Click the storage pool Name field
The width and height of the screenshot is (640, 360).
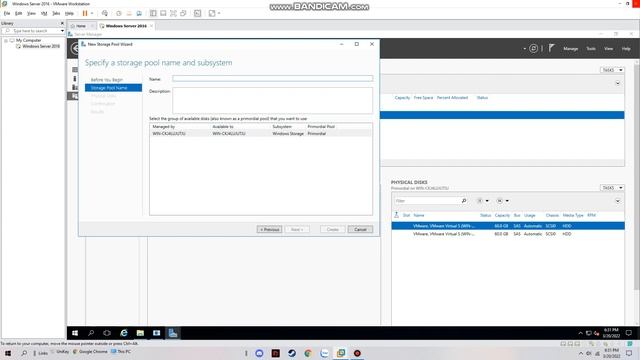coord(272,78)
